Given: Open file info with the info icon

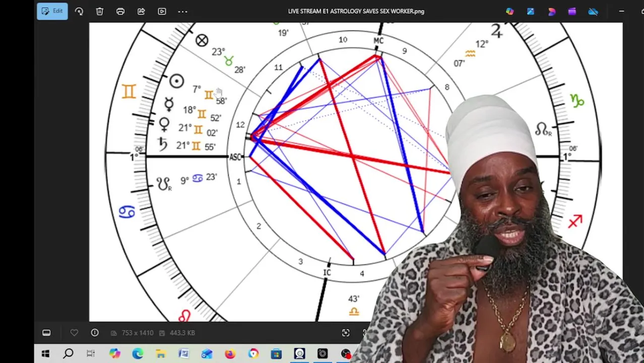Looking at the screenshot, I should click(x=95, y=333).
